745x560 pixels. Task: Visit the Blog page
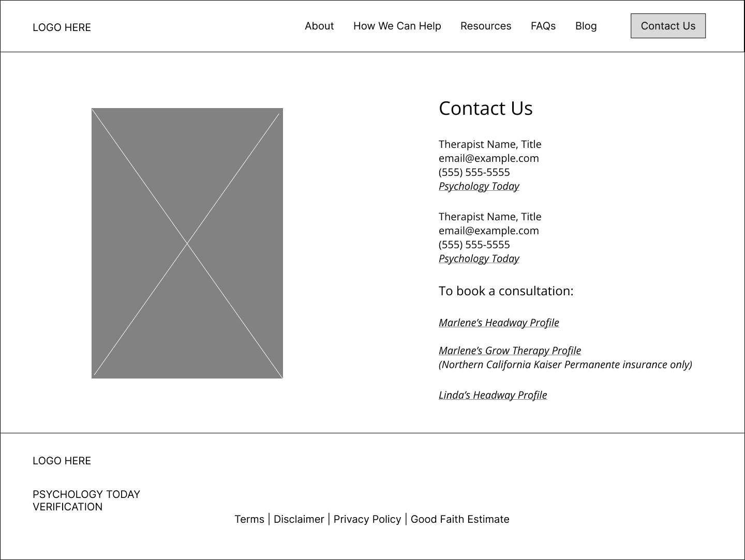pos(586,26)
